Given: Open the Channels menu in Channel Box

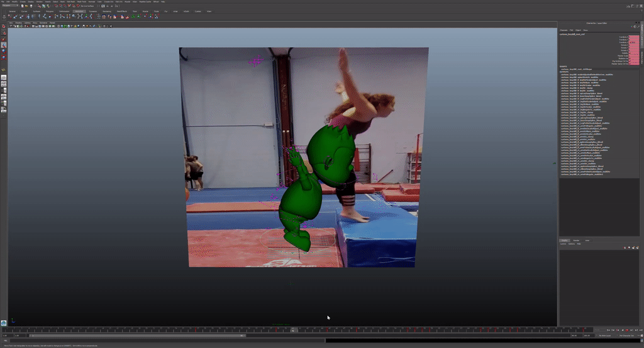Looking at the screenshot, I should tap(563, 30).
